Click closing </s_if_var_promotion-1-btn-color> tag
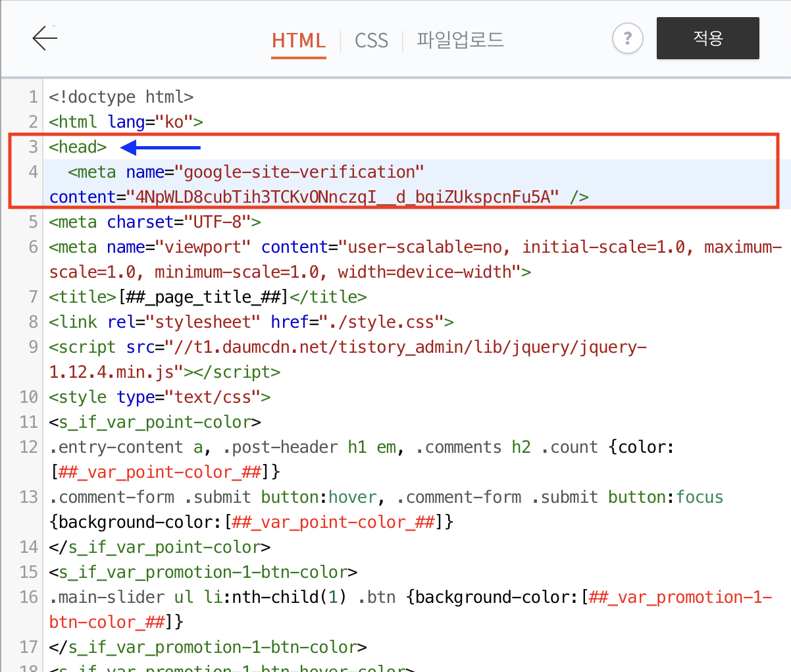This screenshot has height=672, width=791. pyautogui.click(x=208, y=647)
